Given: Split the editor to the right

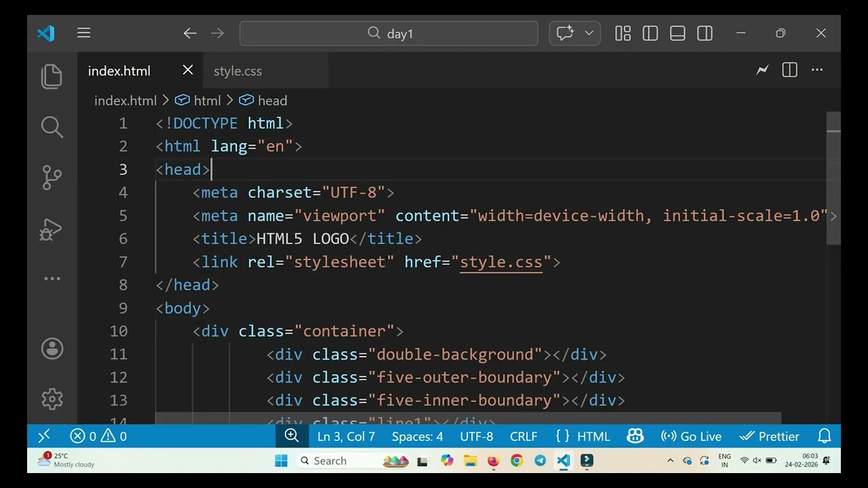Looking at the screenshot, I should click(789, 70).
